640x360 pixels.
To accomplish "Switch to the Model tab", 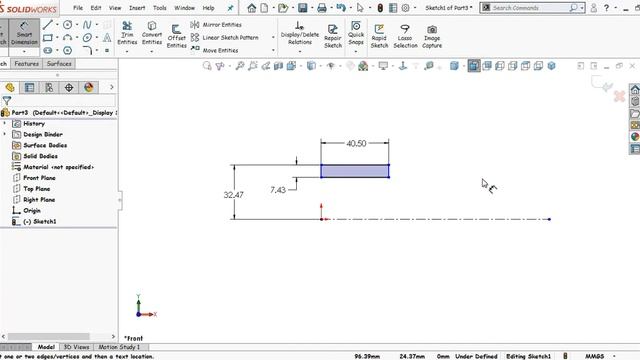I will [x=46, y=347].
